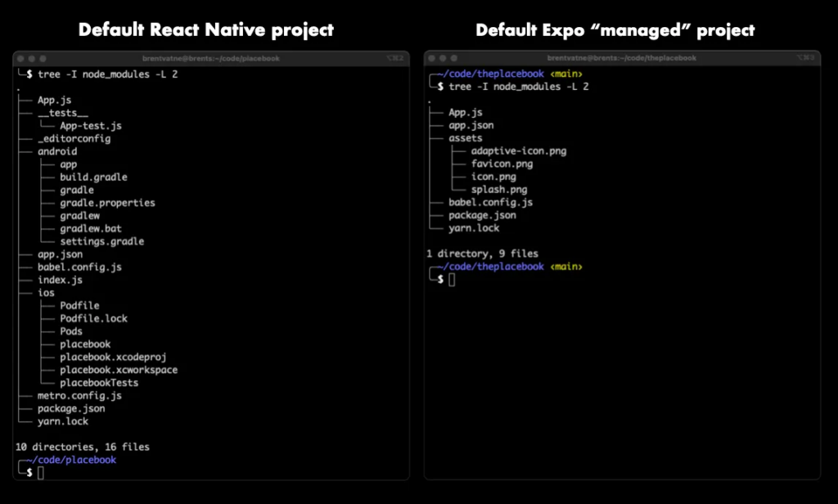Viewport: 838px width, 504px height.
Task: Click the gradle.properties file entry
Action: tap(106, 203)
